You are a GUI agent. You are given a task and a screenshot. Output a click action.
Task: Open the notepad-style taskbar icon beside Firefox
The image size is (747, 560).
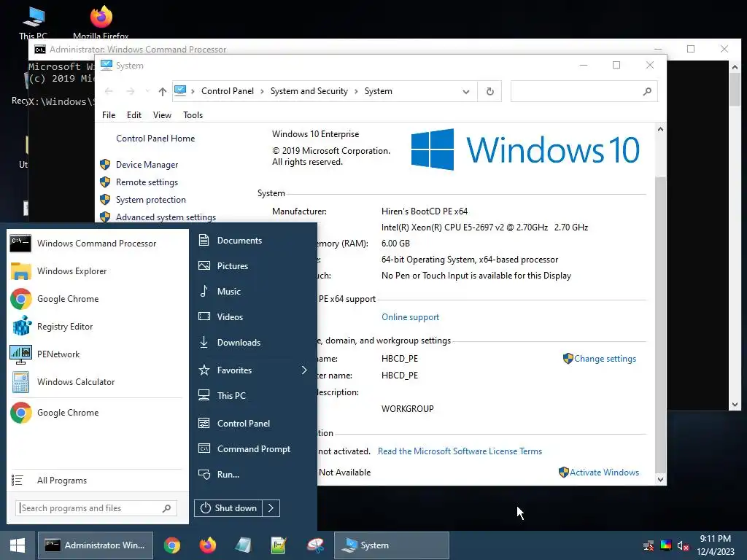click(x=243, y=545)
